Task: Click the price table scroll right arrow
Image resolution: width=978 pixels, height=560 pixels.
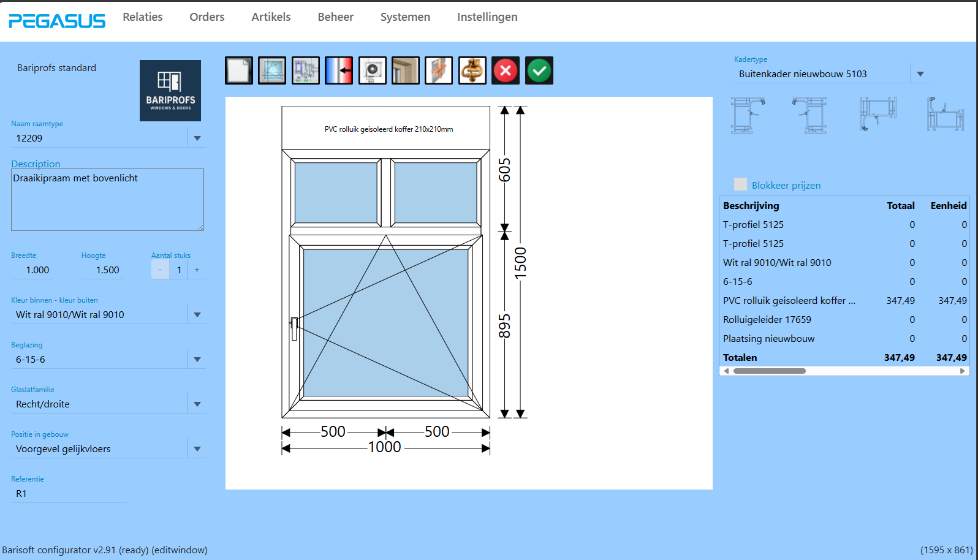Action: click(x=962, y=371)
